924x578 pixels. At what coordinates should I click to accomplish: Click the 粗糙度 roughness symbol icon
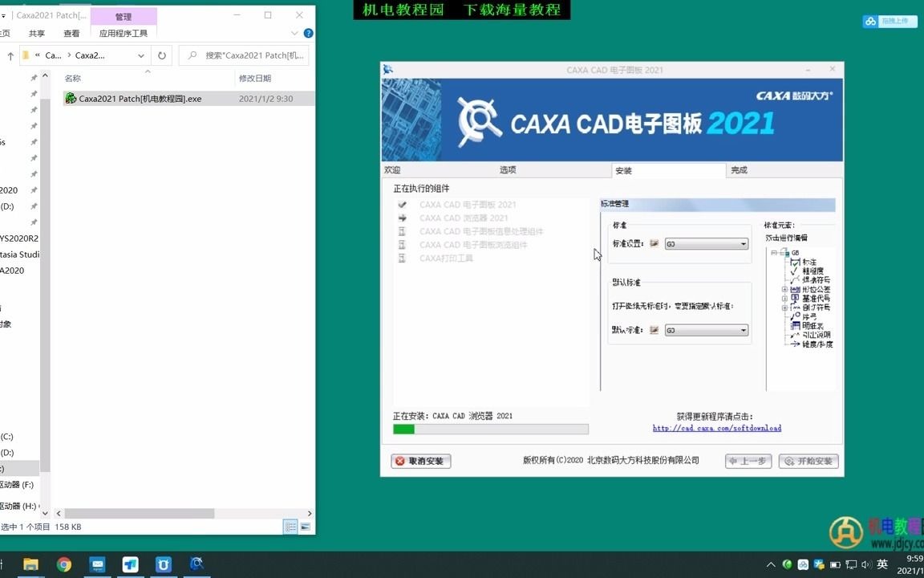point(794,272)
